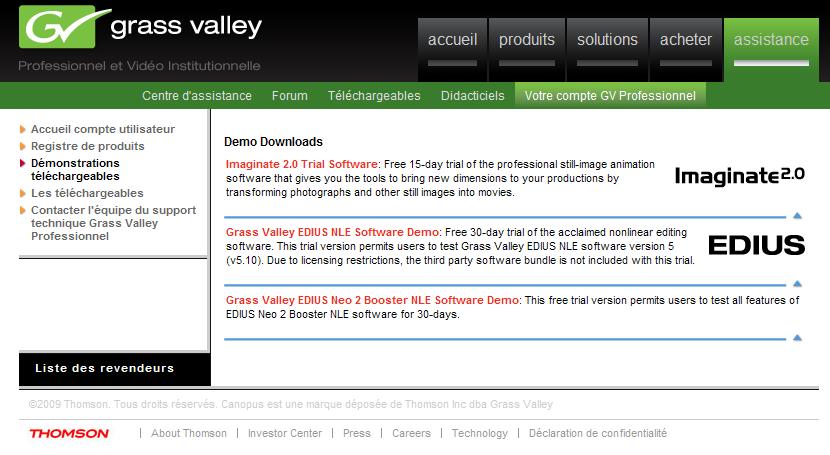Click back-to-top arrow below EDIUS NLE Demo
Viewport: 830px width, 455px height.
pyautogui.click(x=797, y=284)
